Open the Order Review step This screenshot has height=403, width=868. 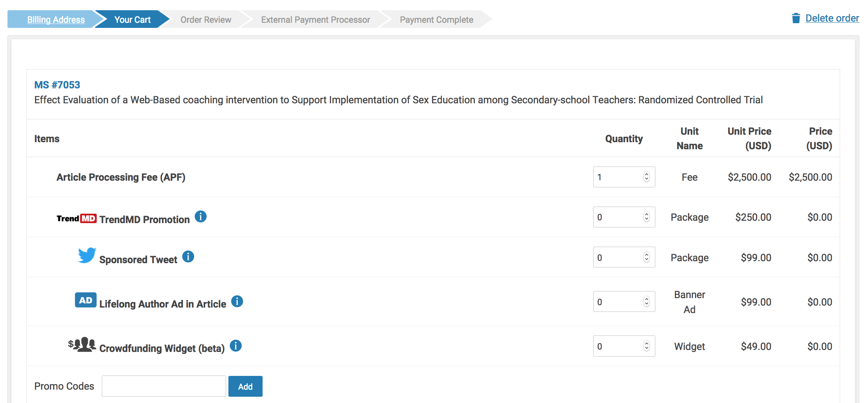206,20
